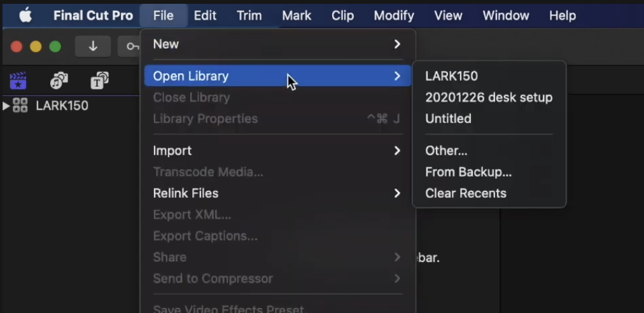Expand the LARK150 library disclosure triangle
The width and height of the screenshot is (644, 313).
tap(6, 106)
